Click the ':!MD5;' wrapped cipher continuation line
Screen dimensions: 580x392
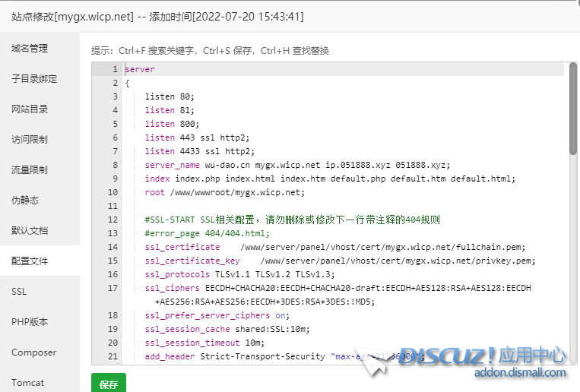265,302
